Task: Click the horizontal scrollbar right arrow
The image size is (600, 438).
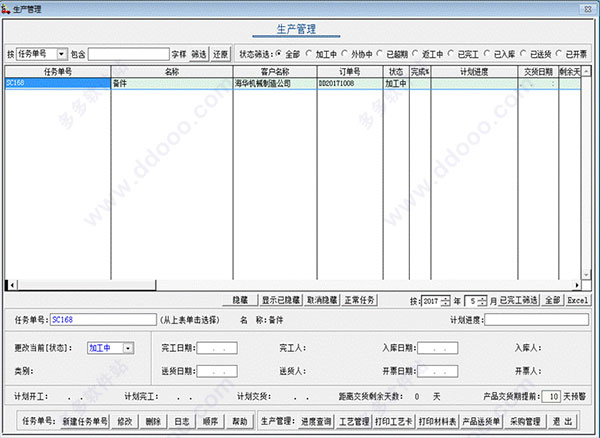Action: coord(577,285)
